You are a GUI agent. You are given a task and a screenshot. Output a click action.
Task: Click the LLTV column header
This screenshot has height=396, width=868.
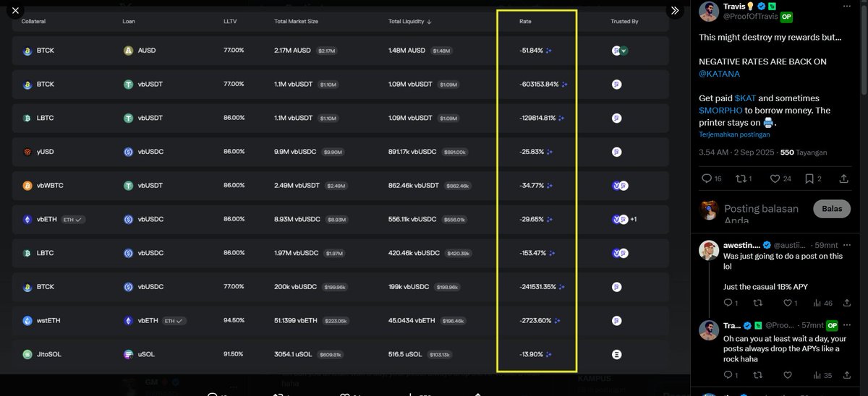(x=230, y=22)
